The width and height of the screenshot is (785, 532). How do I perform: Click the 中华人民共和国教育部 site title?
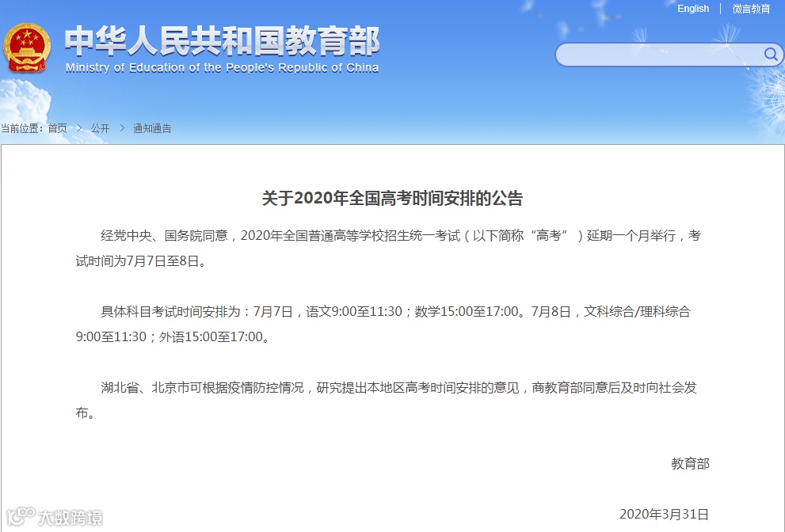pos(222,41)
